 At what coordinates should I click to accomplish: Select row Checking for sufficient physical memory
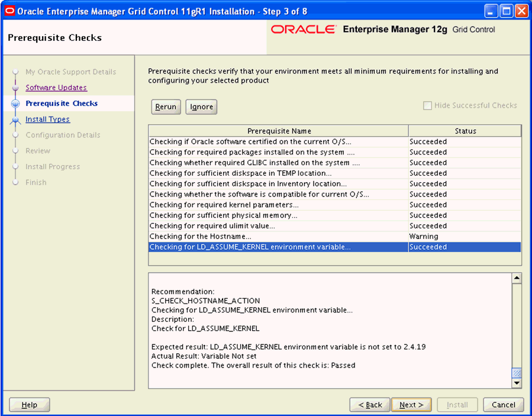point(334,215)
